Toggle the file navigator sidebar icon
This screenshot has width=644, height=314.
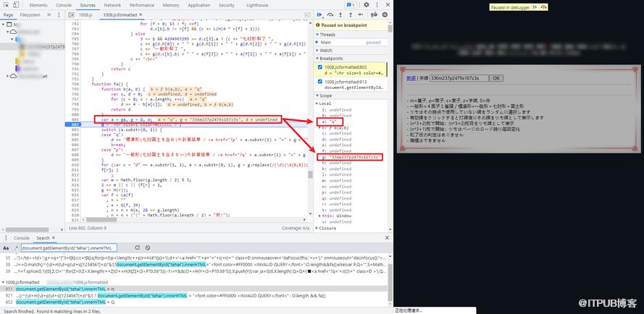pos(71,14)
